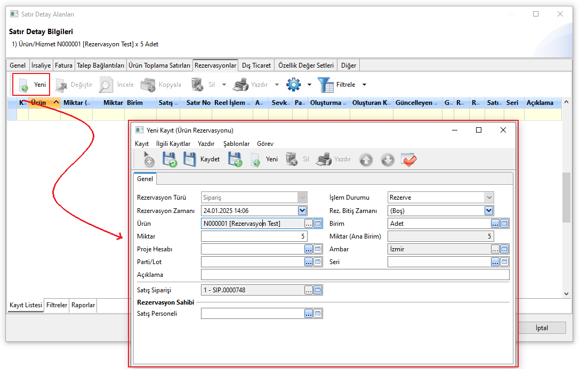
Task: Click the save and new disk icon
Action: [235, 159]
